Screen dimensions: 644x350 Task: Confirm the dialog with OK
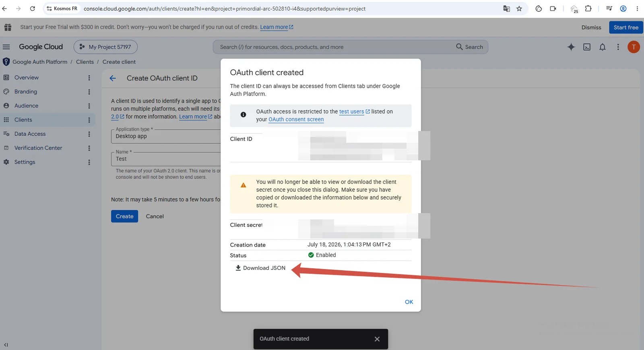tap(409, 302)
